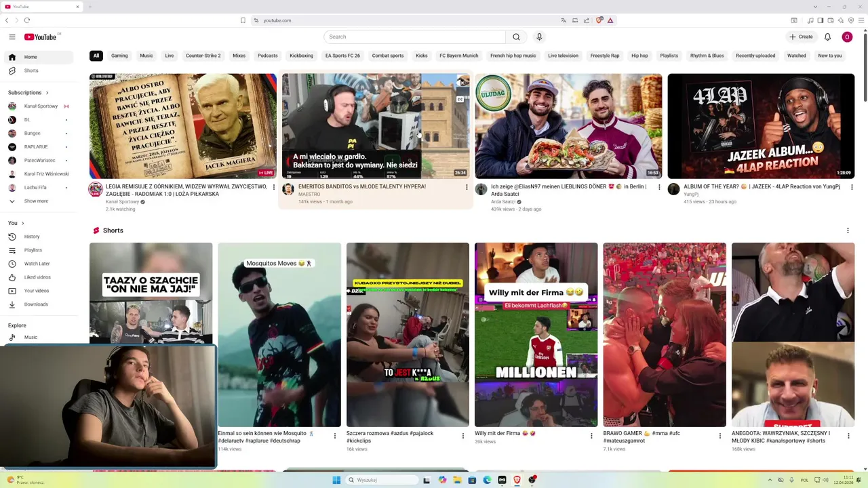Open Microsoft Edge from the taskbar
The height and width of the screenshot is (488, 868).
point(487,480)
